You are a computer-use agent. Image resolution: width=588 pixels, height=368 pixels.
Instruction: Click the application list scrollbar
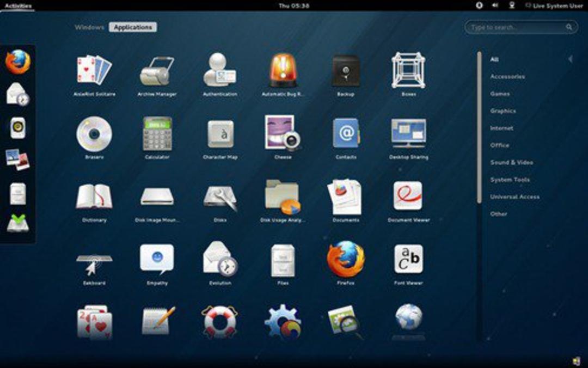479,127
